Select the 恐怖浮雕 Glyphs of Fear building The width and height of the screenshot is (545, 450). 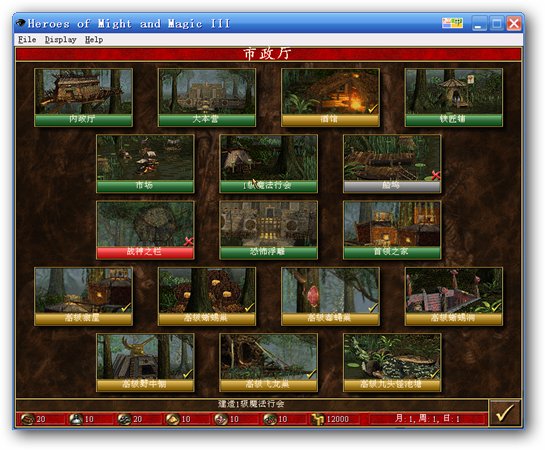[x=269, y=230]
